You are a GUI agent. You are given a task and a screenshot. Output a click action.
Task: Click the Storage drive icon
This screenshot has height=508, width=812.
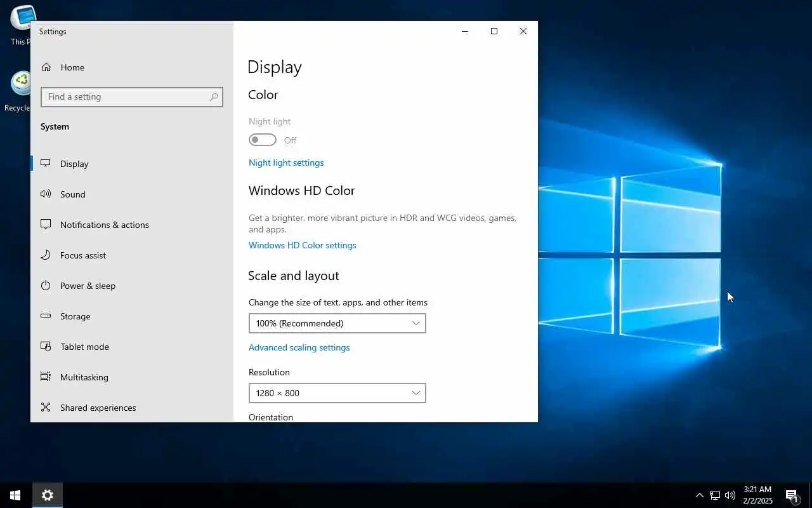(46, 316)
